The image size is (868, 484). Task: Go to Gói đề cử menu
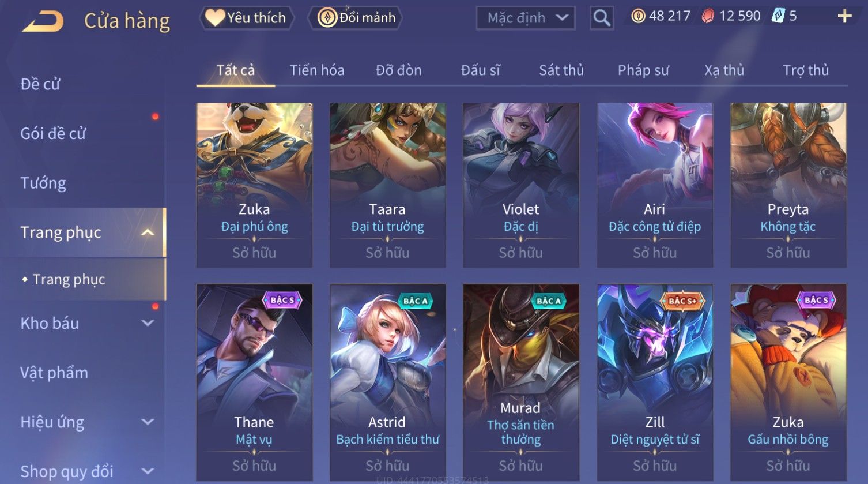(x=53, y=134)
